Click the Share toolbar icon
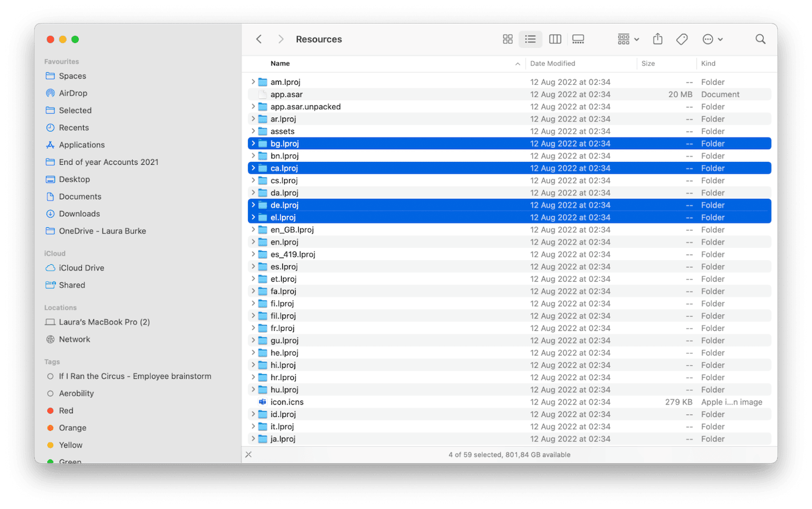Viewport: 812px width, 509px height. 657,39
